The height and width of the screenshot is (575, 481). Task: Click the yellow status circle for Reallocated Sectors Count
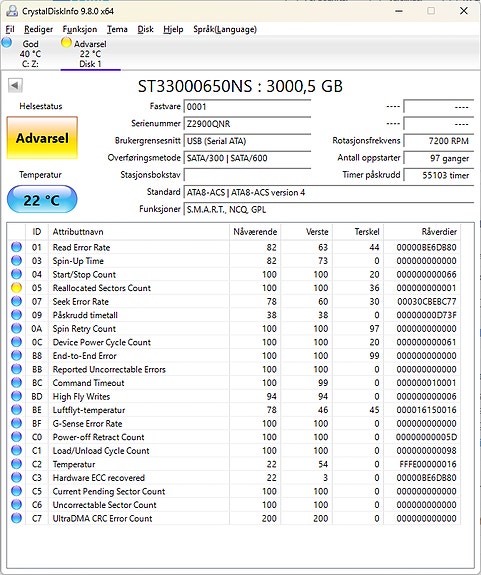click(x=16, y=288)
